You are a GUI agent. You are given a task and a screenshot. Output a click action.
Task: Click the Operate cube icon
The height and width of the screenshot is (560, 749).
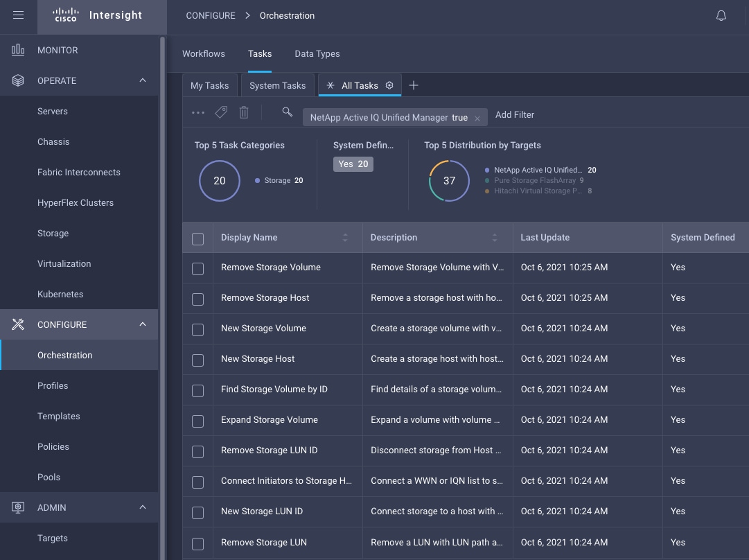click(x=18, y=80)
